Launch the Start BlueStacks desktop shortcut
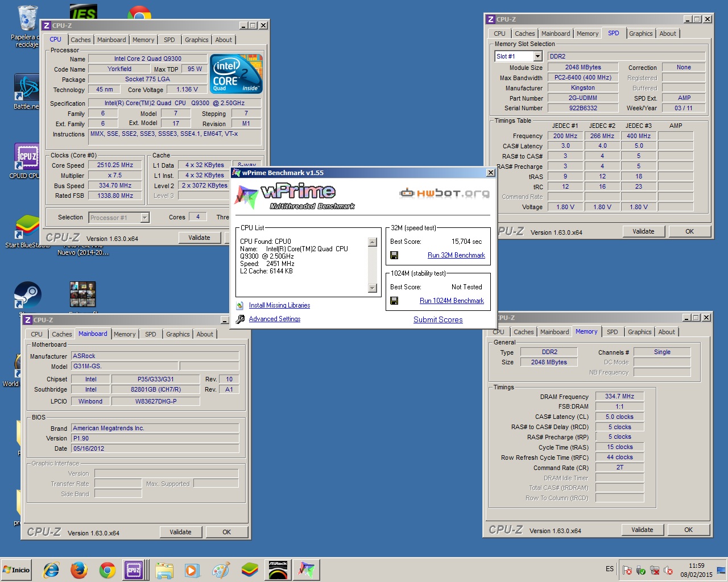Image resolution: width=728 pixels, height=582 pixels. (27, 230)
